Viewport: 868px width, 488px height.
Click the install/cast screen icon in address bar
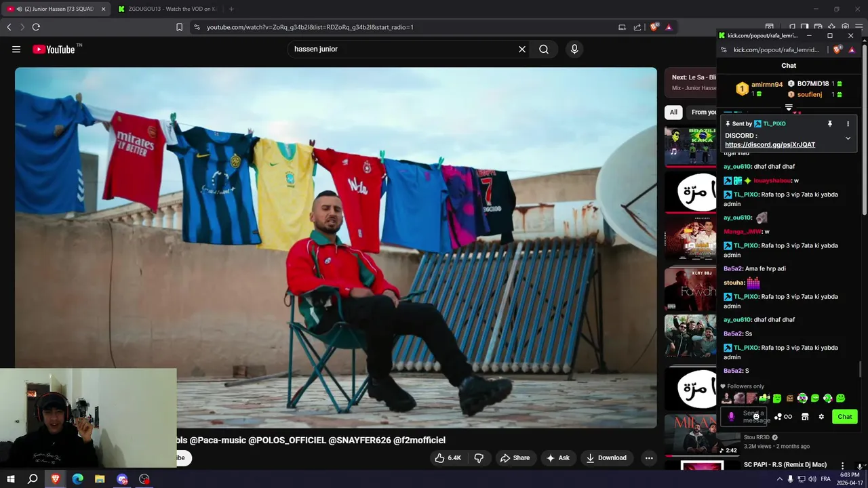point(622,27)
